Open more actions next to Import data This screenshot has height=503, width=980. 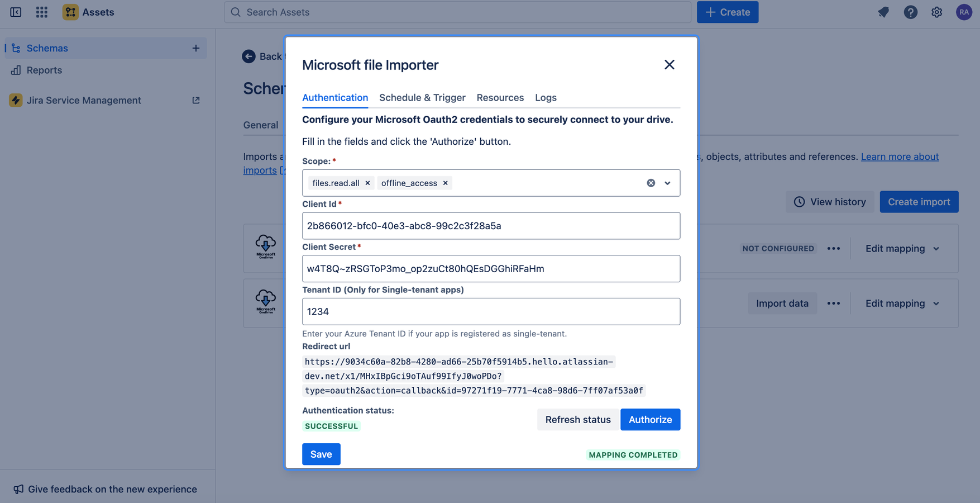[x=834, y=303]
